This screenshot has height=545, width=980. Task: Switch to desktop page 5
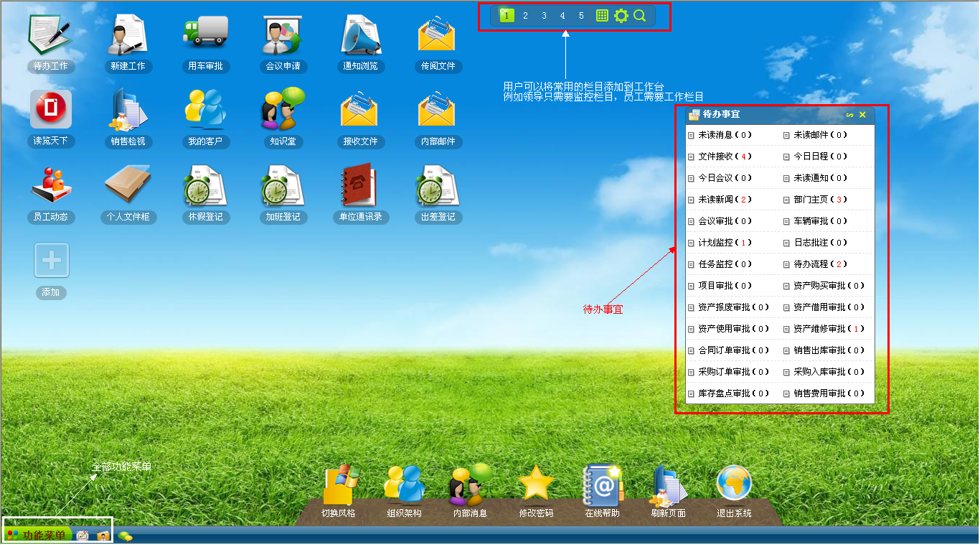tap(581, 15)
